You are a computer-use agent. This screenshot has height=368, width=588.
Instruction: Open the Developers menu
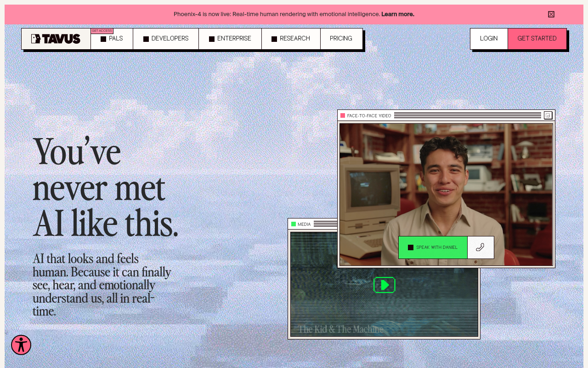[x=166, y=39]
